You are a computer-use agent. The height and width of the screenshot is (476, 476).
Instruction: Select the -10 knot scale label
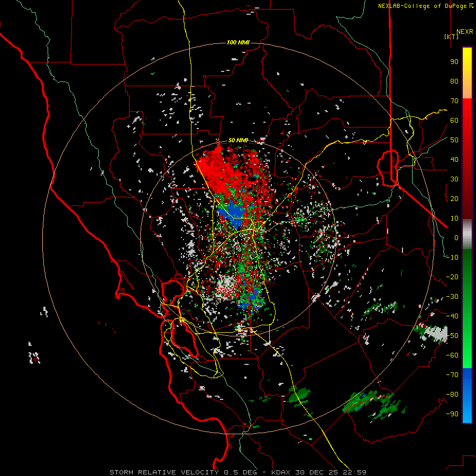pos(452,258)
